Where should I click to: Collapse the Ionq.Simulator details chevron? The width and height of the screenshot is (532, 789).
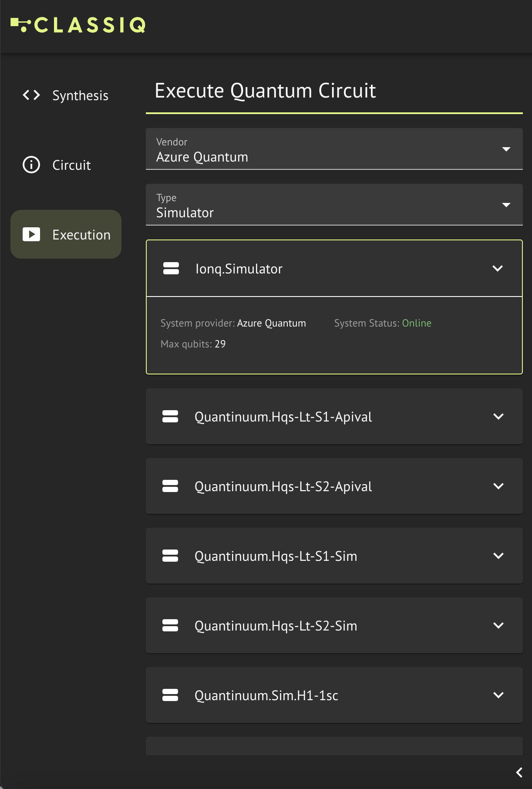tap(498, 268)
